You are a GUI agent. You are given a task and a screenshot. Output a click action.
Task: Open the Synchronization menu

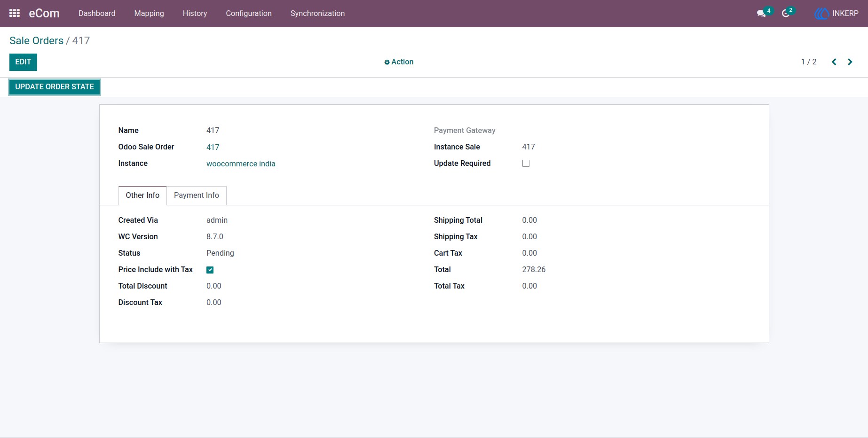(317, 14)
